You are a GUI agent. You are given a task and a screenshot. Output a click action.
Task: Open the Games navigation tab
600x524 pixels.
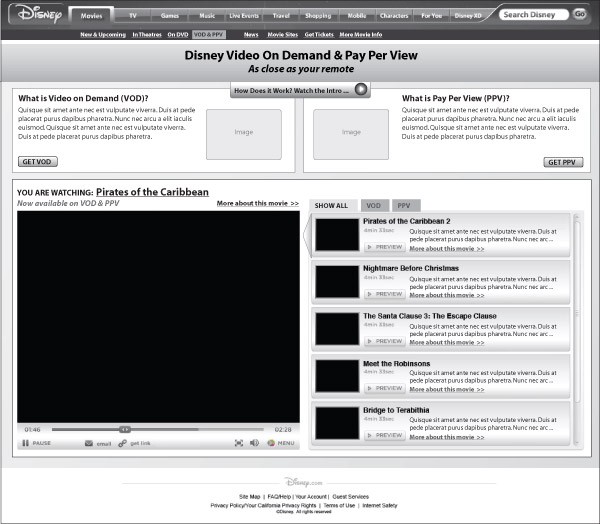[170, 16]
